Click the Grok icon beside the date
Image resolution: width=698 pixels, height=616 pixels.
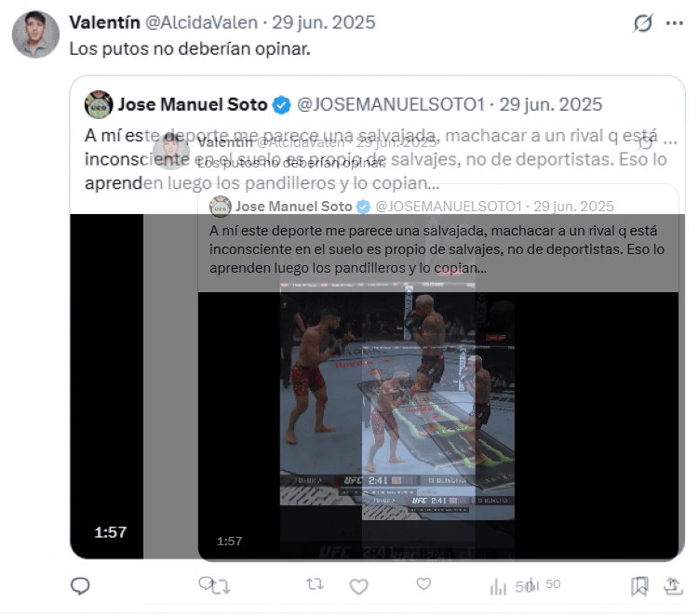tap(643, 23)
